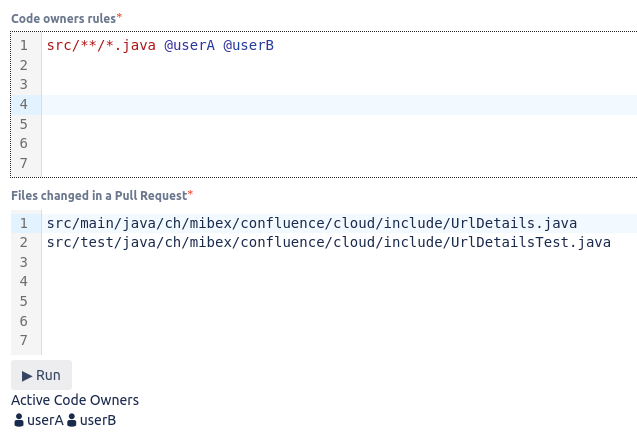Click the Run button
This screenshot has width=637, height=439.
(x=41, y=375)
